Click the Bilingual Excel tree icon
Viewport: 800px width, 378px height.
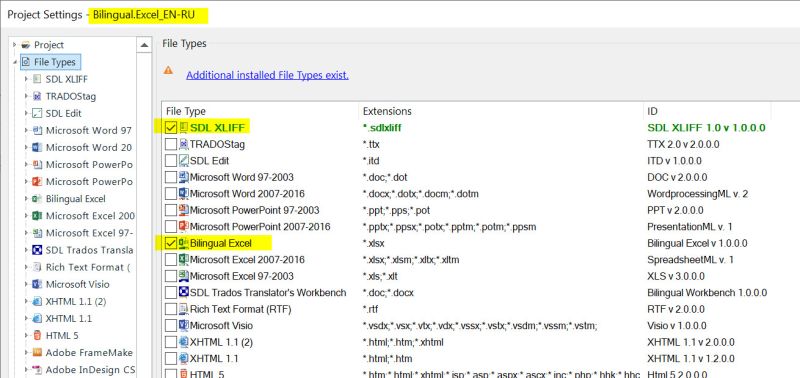pos(37,199)
